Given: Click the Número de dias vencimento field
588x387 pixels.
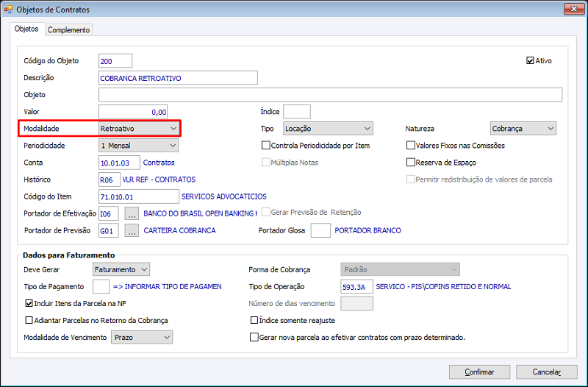Looking at the screenshot, I should click(356, 303).
